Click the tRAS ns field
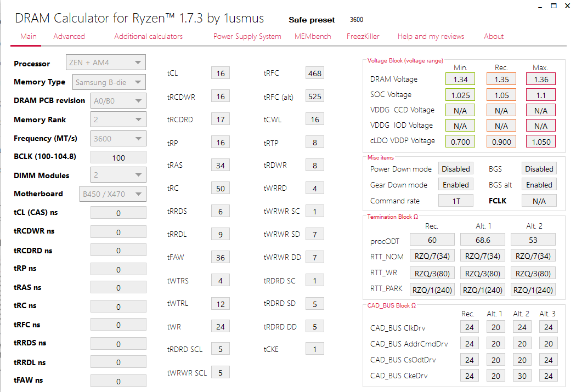 [x=118, y=287]
